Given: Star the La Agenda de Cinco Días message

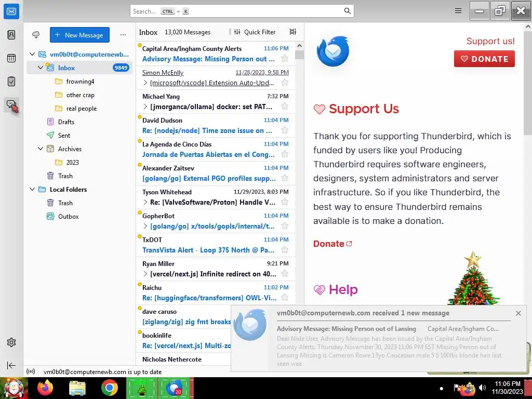Looking at the screenshot, I should (x=285, y=154).
